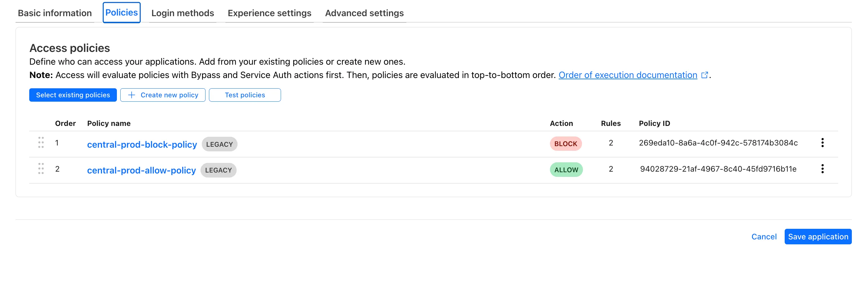Image resolution: width=868 pixels, height=286 pixels.
Task: Click Select existing policies button
Action: pyautogui.click(x=73, y=95)
